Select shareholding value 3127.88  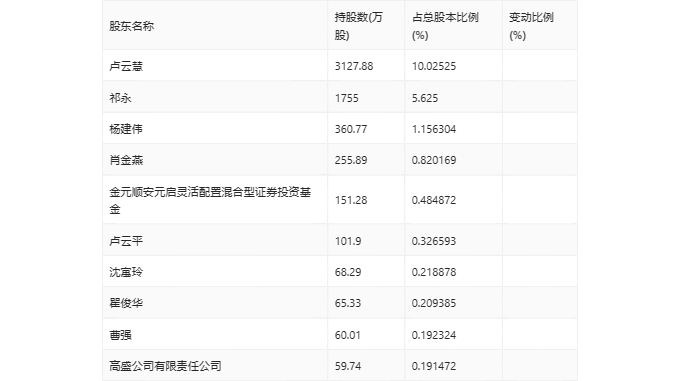point(354,66)
